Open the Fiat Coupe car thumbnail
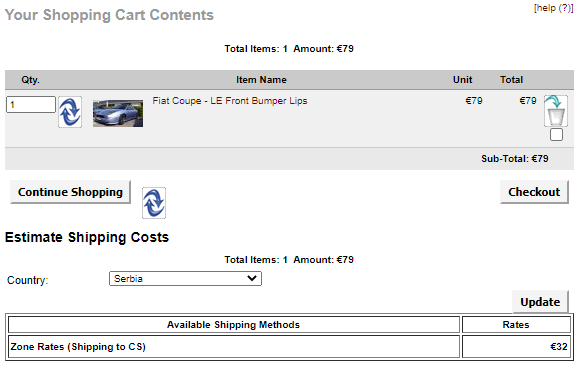579x388 pixels. click(x=118, y=113)
